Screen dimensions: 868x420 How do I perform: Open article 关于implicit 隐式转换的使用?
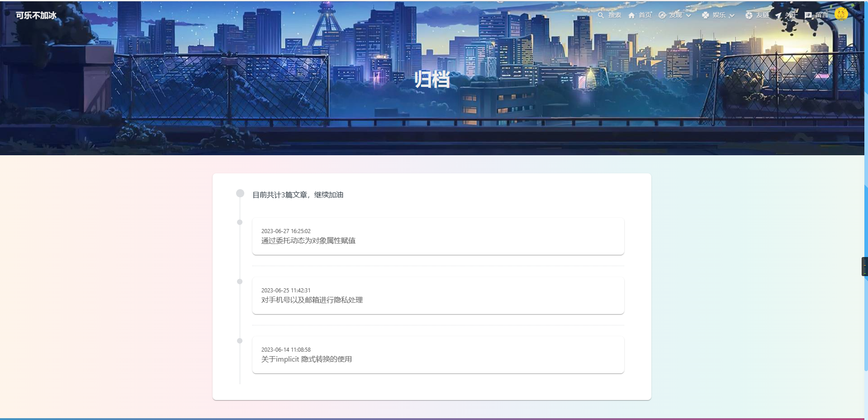[306, 359]
